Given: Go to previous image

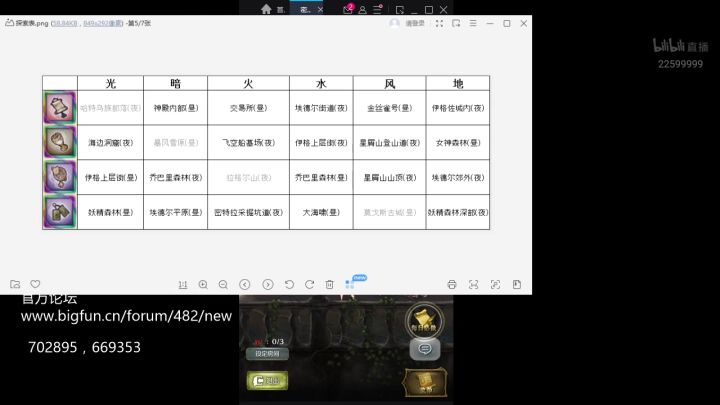Looking at the screenshot, I should click(245, 285).
